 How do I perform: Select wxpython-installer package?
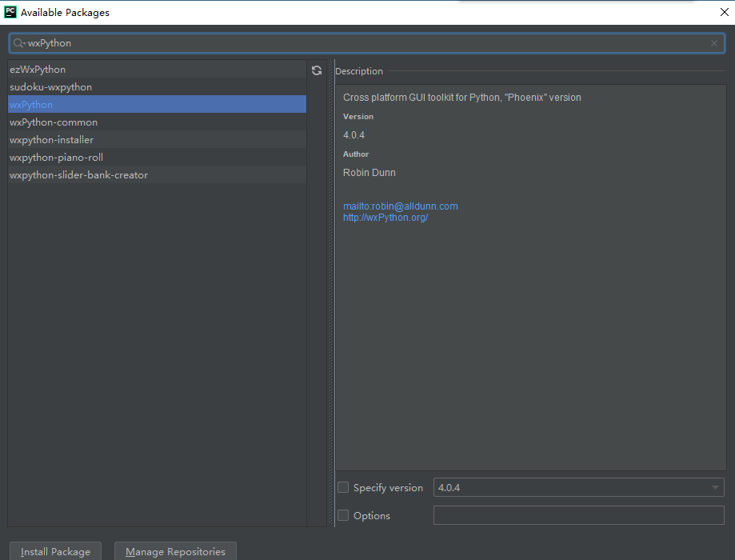click(x=51, y=140)
